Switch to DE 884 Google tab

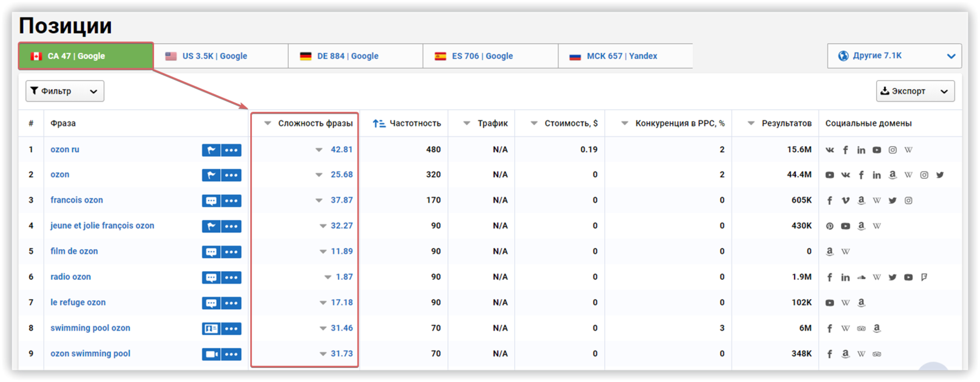click(x=355, y=56)
